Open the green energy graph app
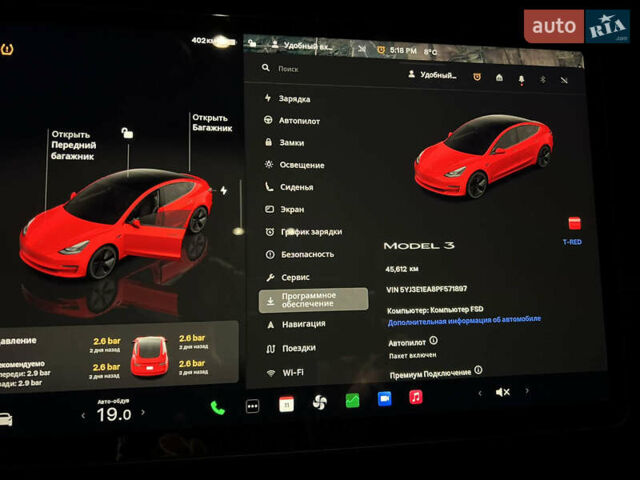640x480 pixels. click(352, 400)
